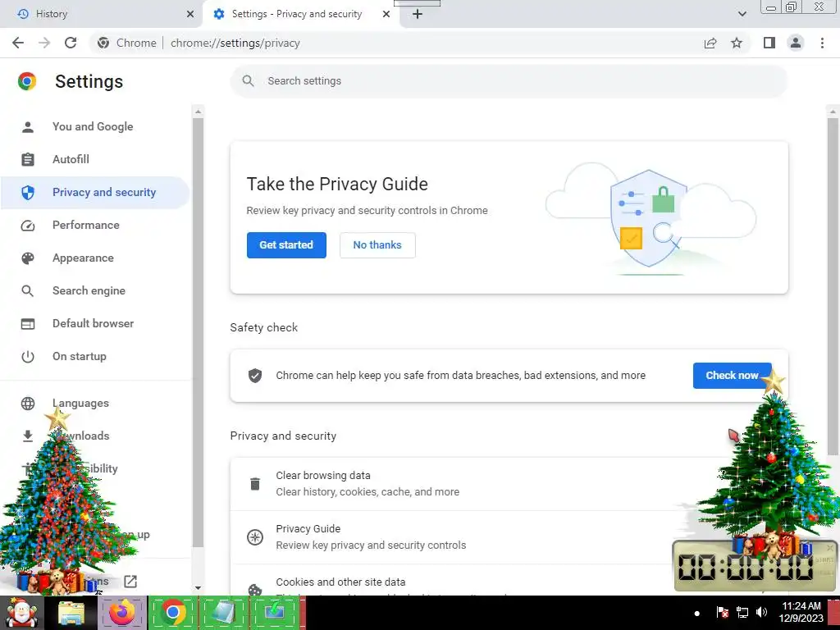Bookmark this tab with the star icon

point(737,43)
